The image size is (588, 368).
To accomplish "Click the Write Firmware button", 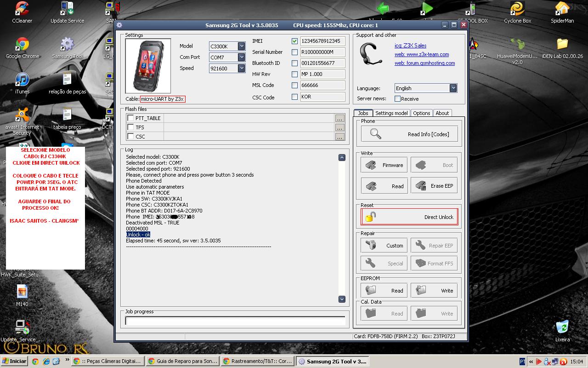I will 384,165.
